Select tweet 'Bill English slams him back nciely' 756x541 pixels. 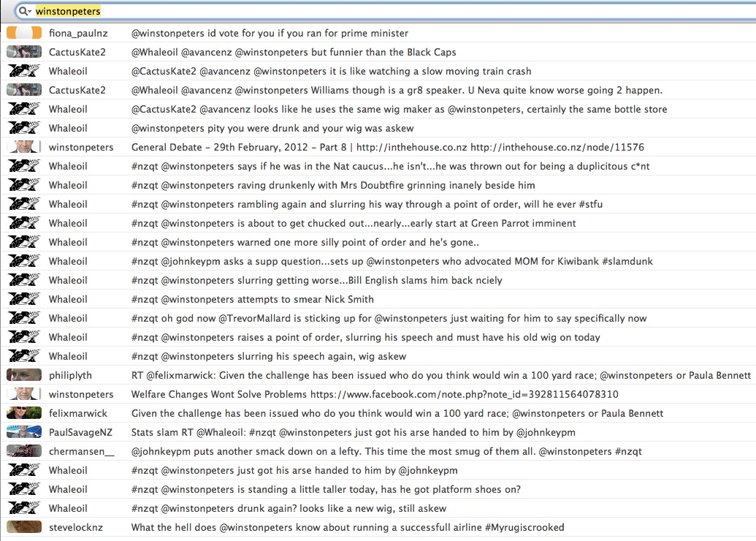pos(317,281)
